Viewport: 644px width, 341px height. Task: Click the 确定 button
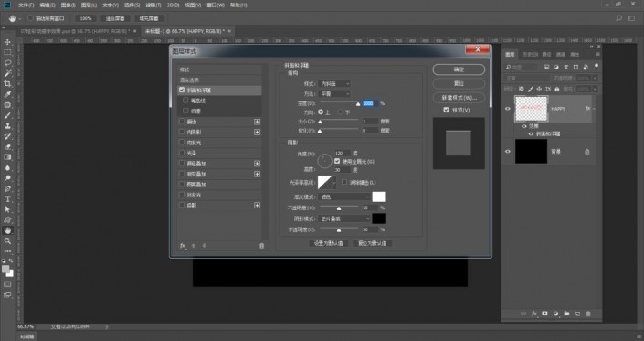(x=459, y=69)
